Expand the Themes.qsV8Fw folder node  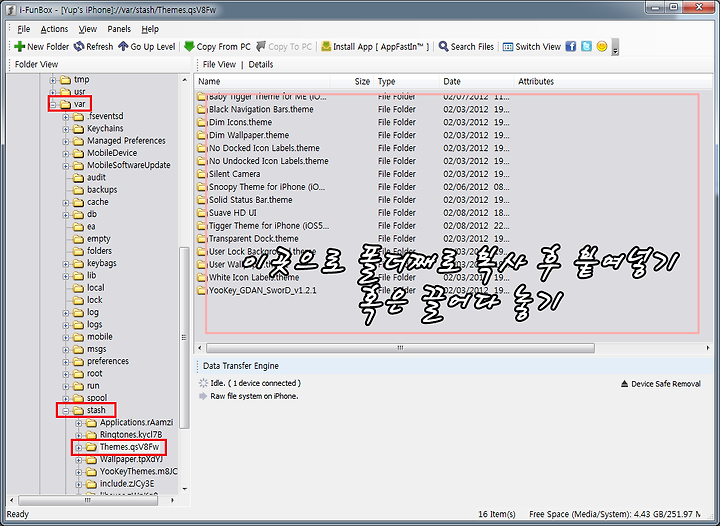tap(79, 448)
